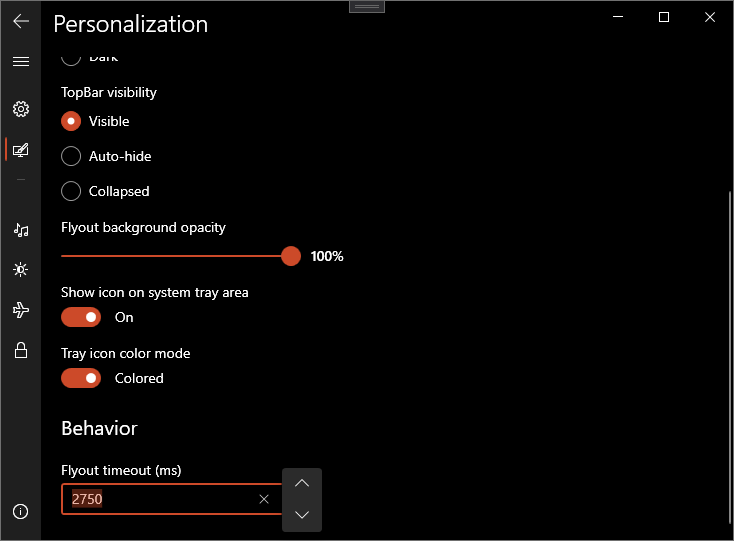Open the airplane mode settings

tap(21, 310)
